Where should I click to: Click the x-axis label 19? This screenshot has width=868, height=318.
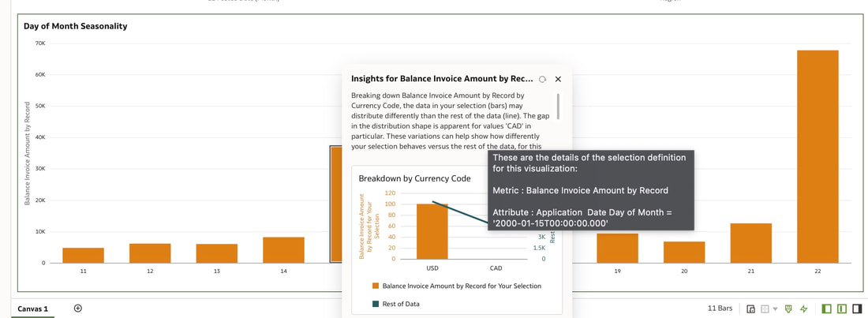[x=617, y=271]
